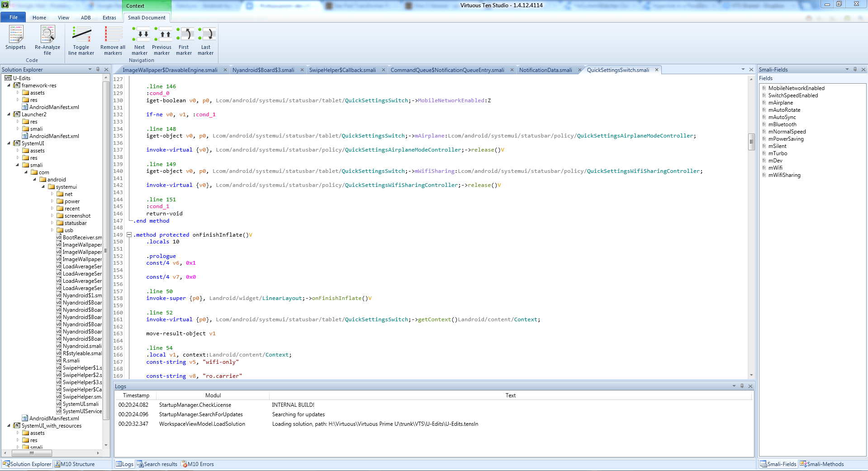Close the Logs panel
The height and width of the screenshot is (471, 868).
click(750, 386)
